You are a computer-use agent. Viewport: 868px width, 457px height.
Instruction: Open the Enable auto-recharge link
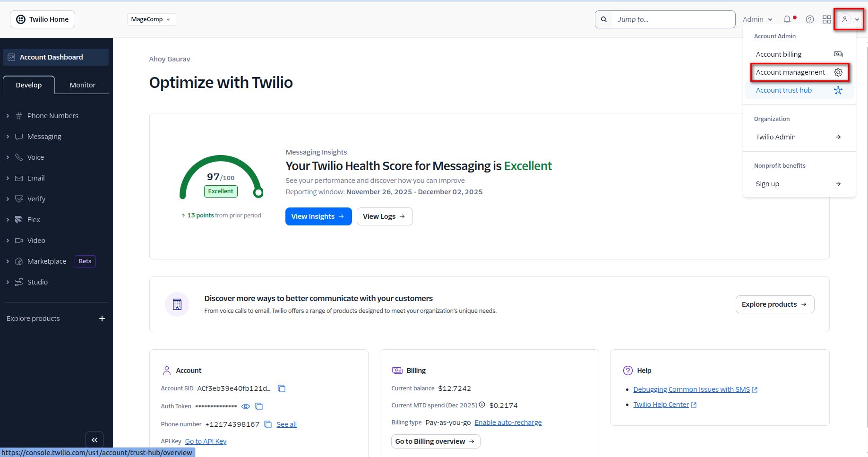point(508,423)
